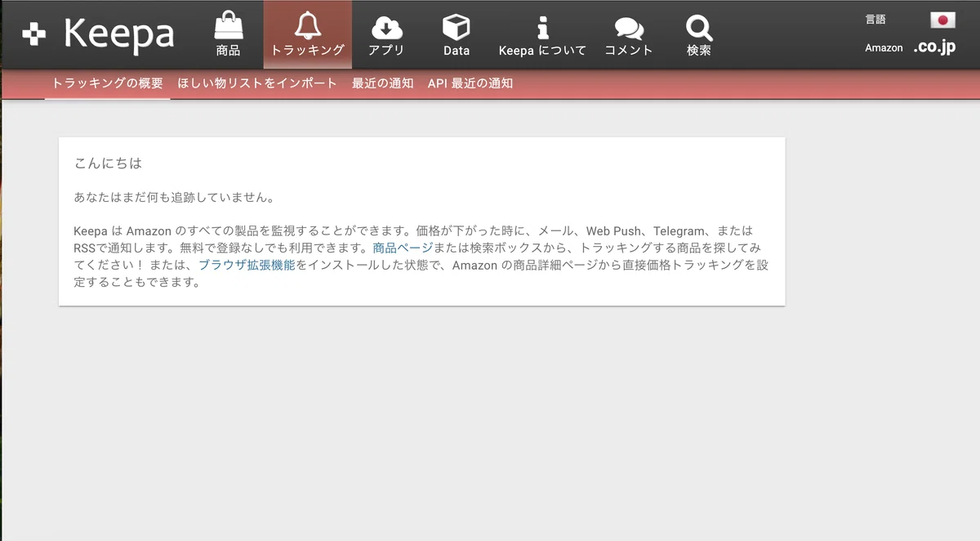The width and height of the screenshot is (980, 541).
Task: Click the Keepa logo
Action: click(99, 34)
